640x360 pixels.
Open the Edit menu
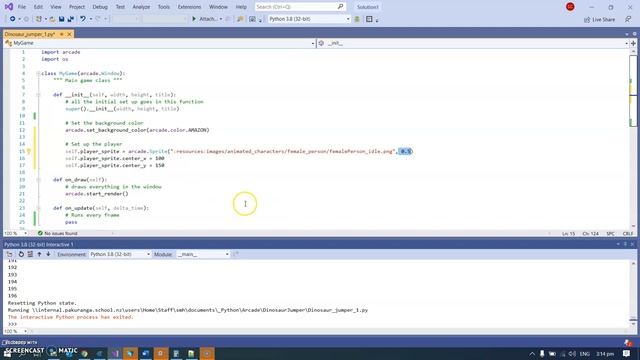(x=38, y=7)
